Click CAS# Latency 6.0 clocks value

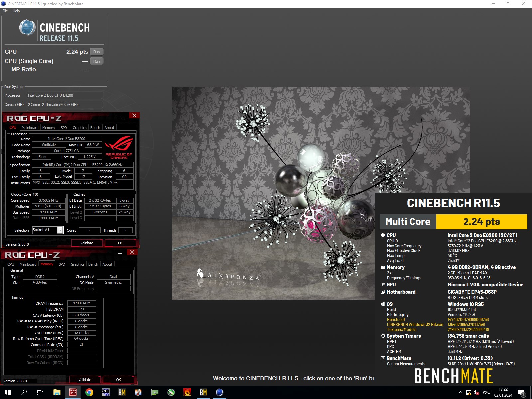(x=82, y=315)
